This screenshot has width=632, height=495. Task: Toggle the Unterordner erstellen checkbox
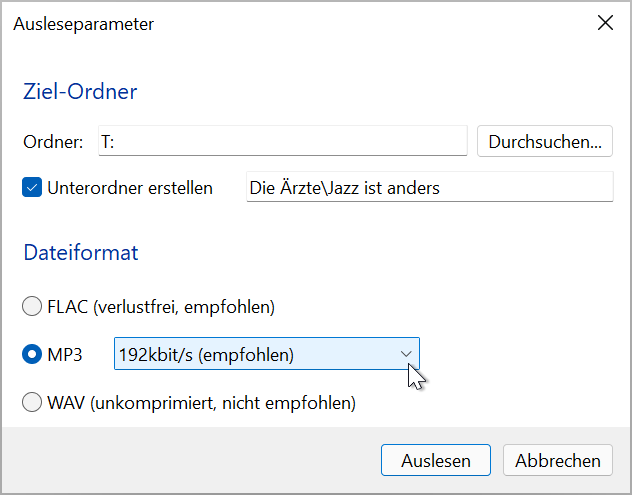point(32,188)
